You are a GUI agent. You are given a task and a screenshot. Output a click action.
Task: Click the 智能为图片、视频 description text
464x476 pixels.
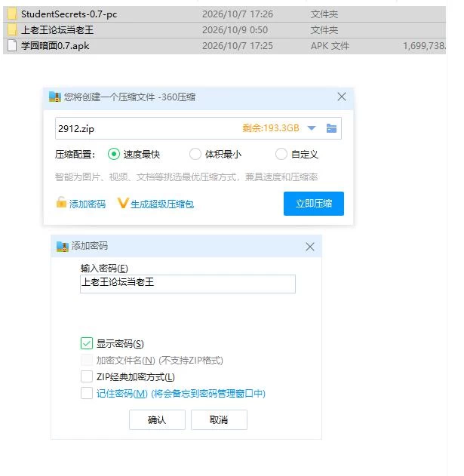click(186, 177)
